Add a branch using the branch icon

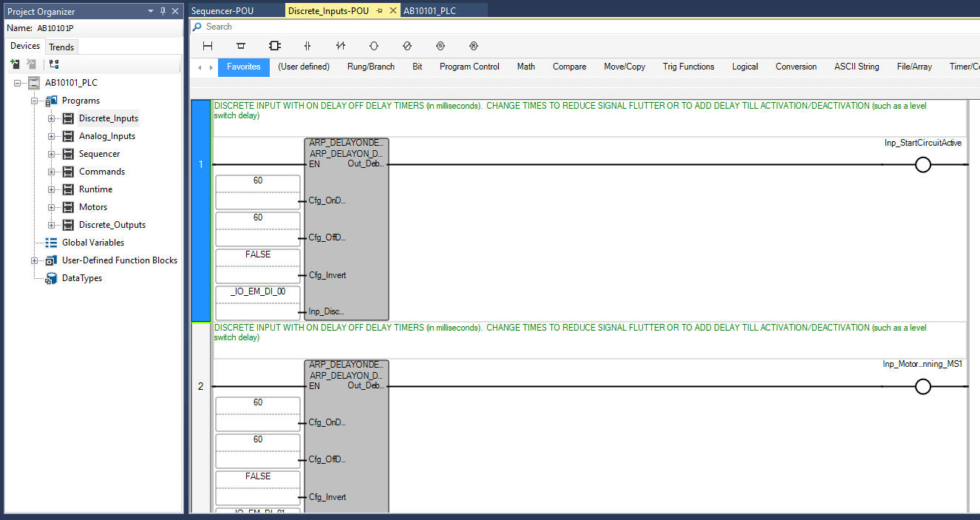tap(240, 46)
